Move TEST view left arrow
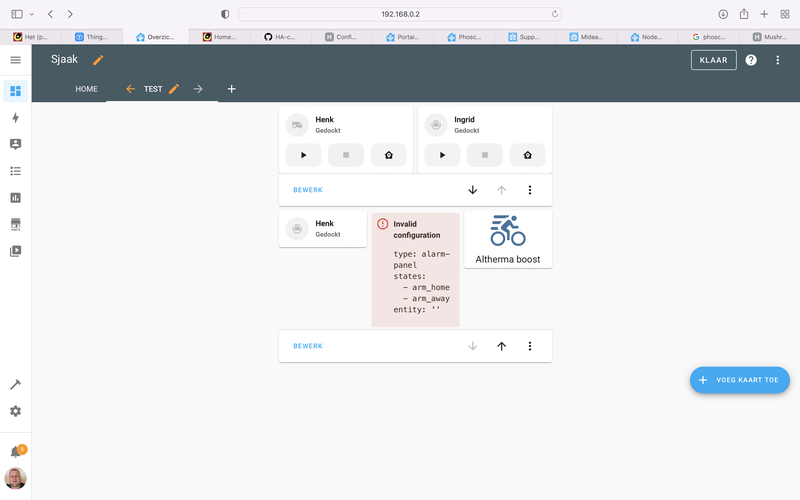800x500 pixels. pos(130,89)
